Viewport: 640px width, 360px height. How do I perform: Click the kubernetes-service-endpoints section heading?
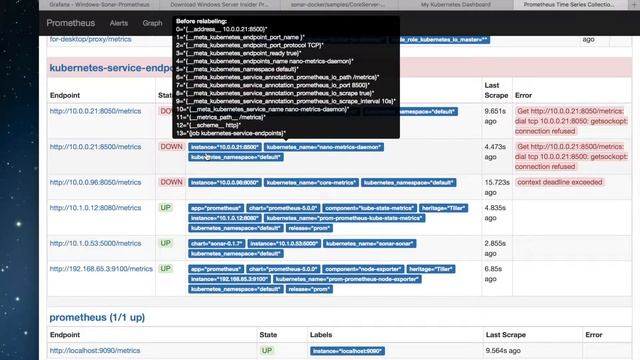(111, 68)
